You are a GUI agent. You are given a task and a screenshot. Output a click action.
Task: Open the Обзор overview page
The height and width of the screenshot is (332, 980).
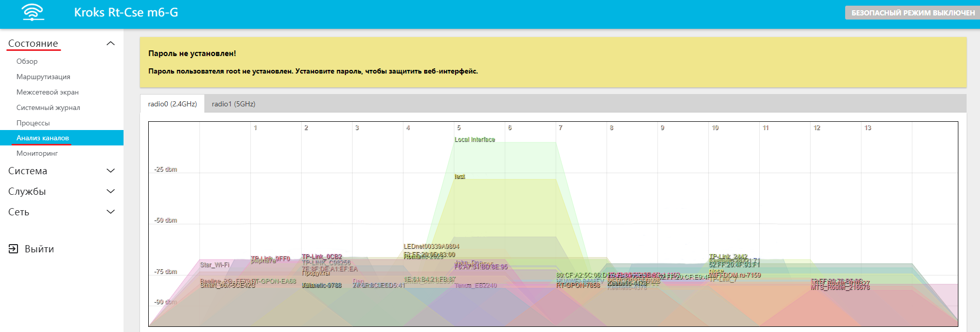[x=27, y=61]
